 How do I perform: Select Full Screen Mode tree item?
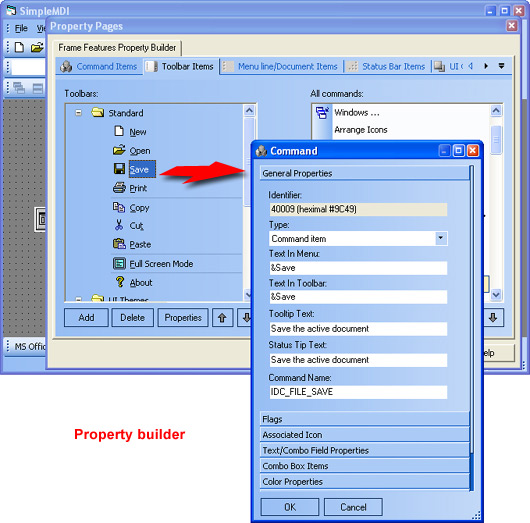point(161,264)
